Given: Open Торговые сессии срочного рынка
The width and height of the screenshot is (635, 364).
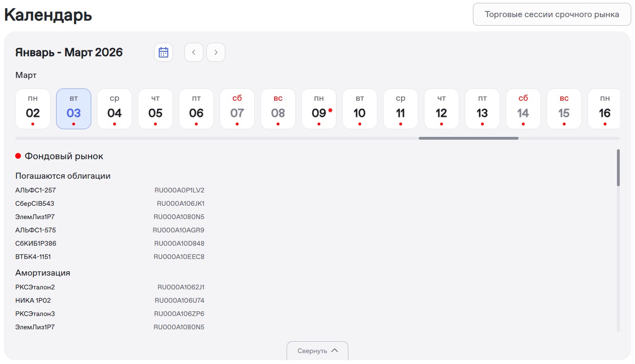Looking at the screenshot, I should click(x=552, y=14).
